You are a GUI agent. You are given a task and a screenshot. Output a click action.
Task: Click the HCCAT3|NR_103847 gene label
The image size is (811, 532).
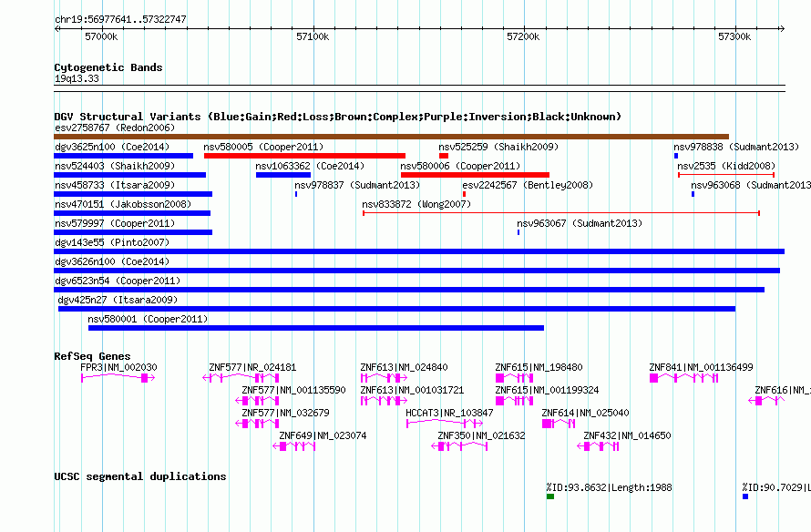coord(449,413)
